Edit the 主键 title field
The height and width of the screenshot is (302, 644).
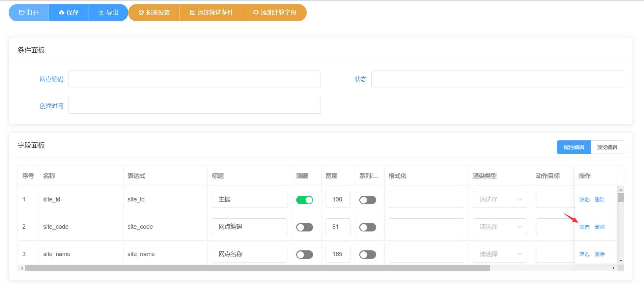point(250,199)
